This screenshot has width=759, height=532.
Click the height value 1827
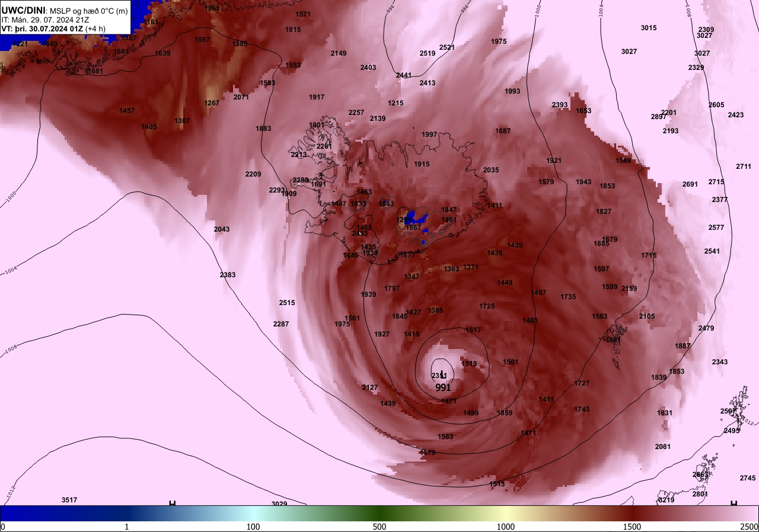pos(604,211)
